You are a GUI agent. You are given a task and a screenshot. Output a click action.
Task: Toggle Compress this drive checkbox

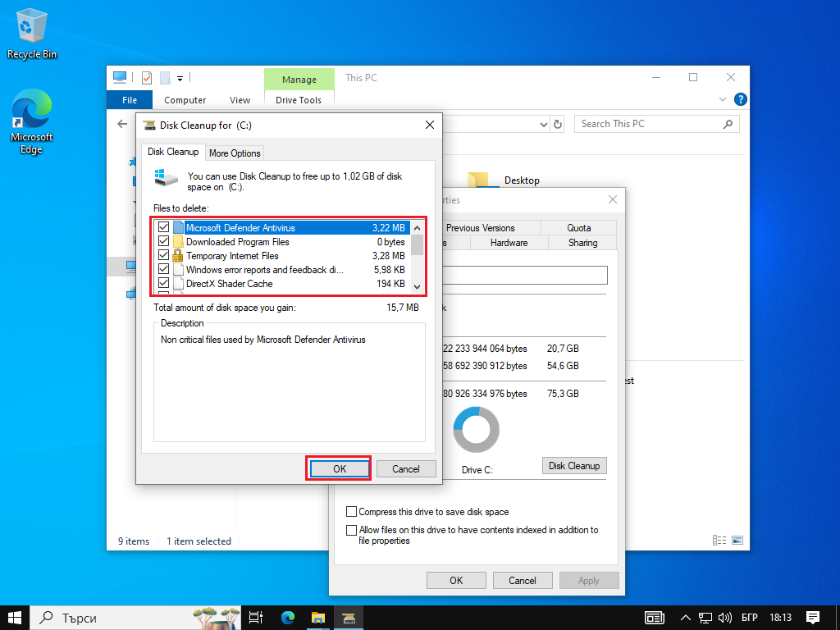[351, 511]
